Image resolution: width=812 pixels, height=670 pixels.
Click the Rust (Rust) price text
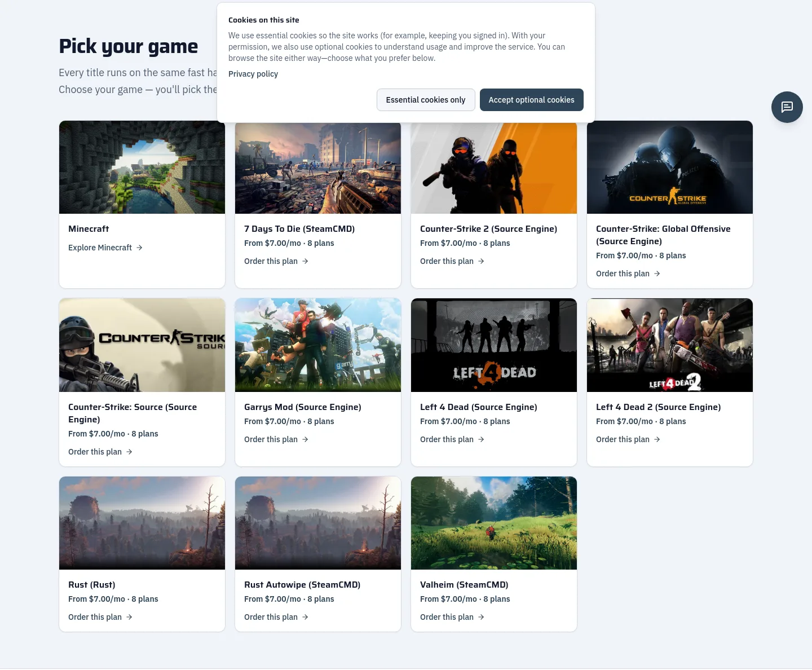pyautogui.click(x=113, y=599)
